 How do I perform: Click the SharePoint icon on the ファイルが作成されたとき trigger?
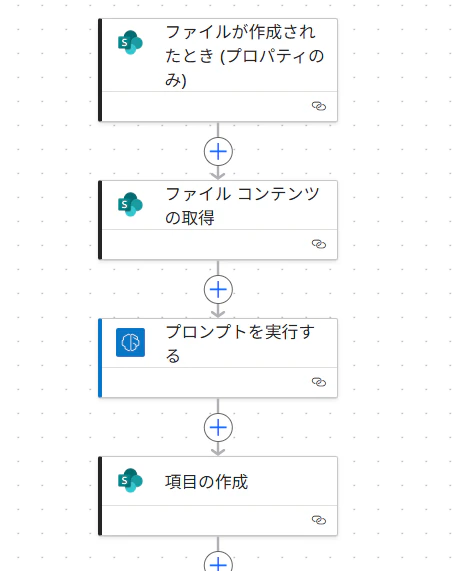pos(130,43)
